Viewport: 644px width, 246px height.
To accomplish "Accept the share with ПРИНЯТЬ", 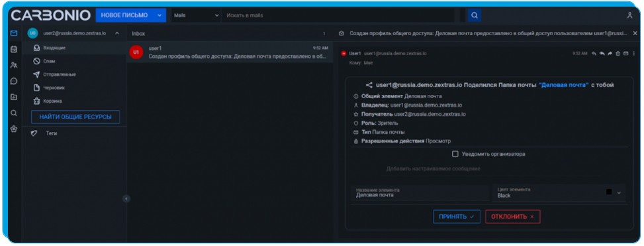I will click(x=457, y=216).
